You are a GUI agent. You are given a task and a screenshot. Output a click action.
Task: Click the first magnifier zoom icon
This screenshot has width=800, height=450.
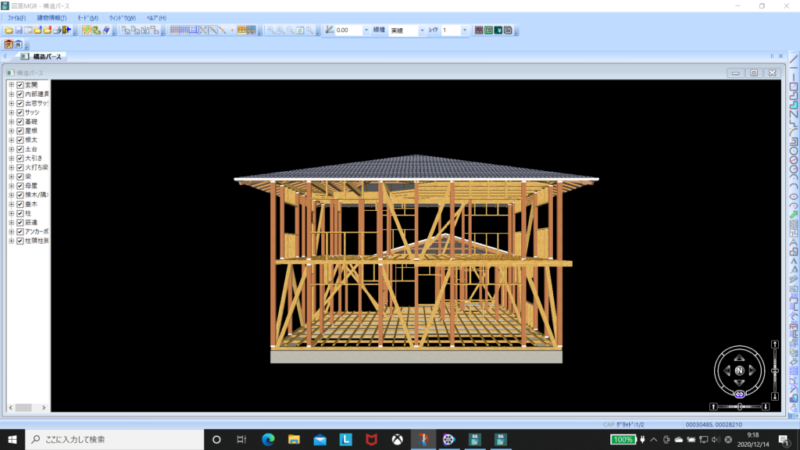click(271, 31)
